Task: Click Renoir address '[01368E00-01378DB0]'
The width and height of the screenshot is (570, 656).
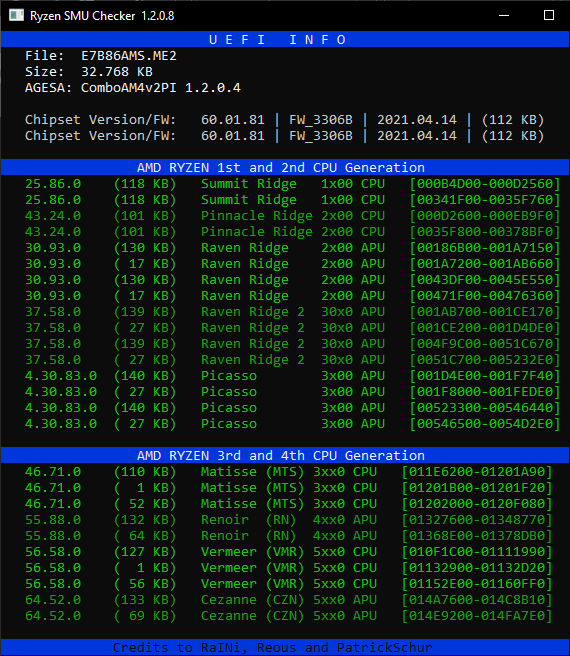Action: [477, 536]
